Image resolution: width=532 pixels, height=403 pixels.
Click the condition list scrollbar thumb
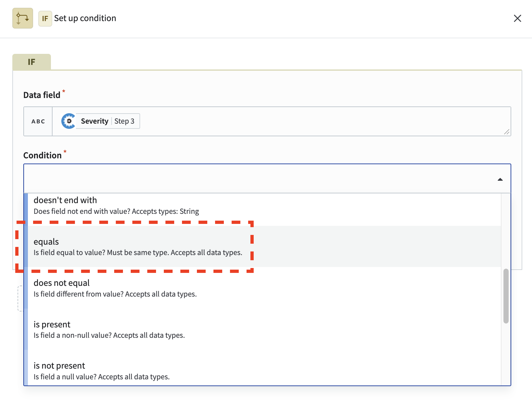tap(506, 296)
